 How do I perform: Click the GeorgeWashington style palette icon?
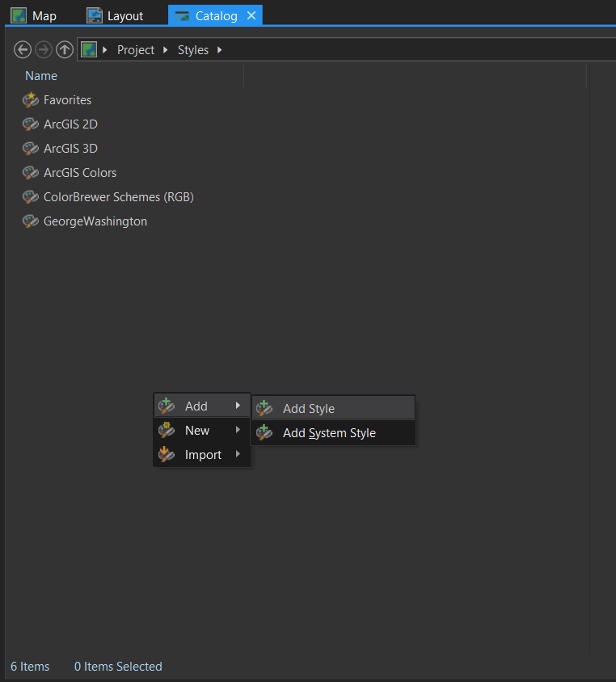pyautogui.click(x=31, y=221)
